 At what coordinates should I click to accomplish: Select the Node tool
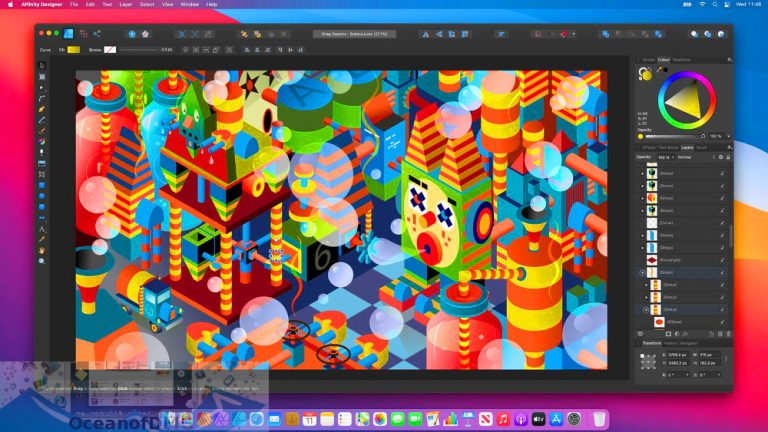pyautogui.click(x=42, y=87)
